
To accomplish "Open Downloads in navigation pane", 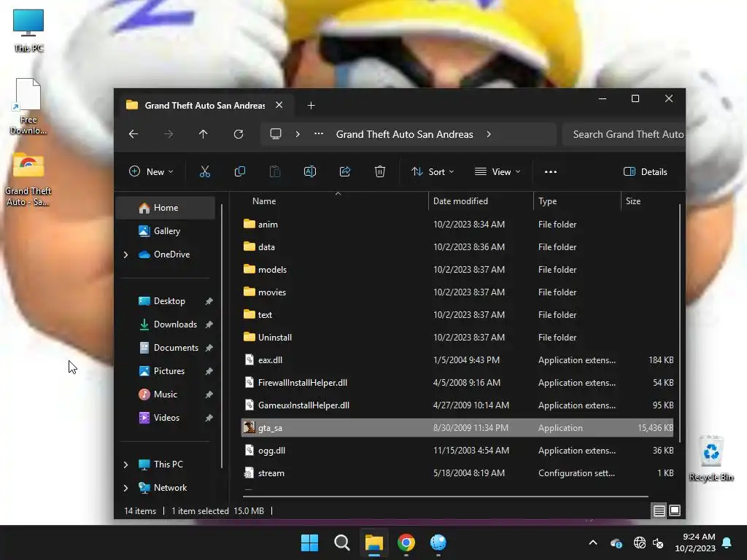I will click(166, 324).
